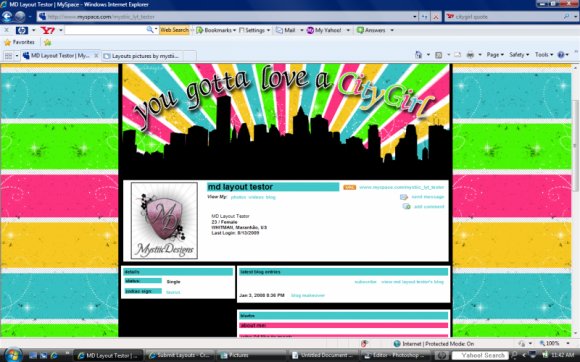Click the zoom level 100% control

552,344
